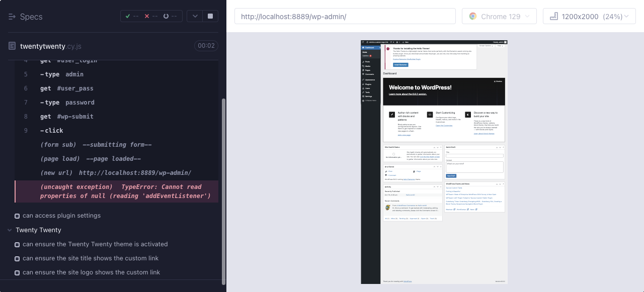
Task: Select the 'can access plugin settings' test status box
Action: click(x=17, y=216)
